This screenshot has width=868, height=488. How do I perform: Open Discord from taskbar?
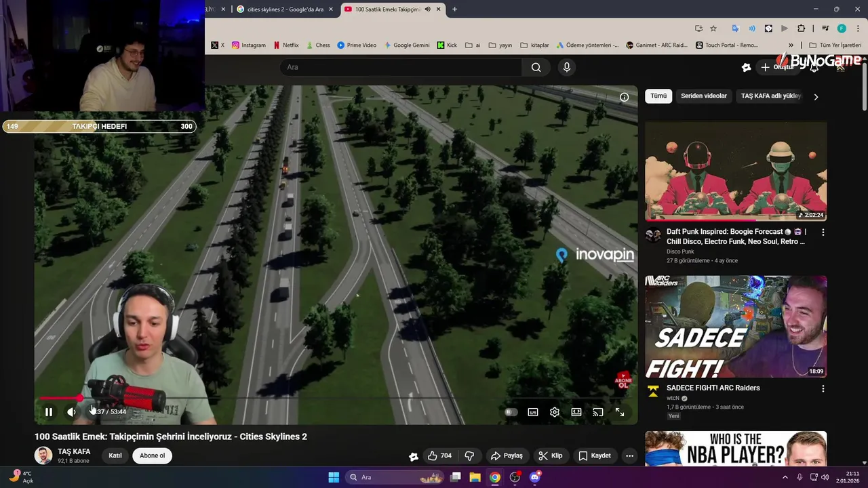pyautogui.click(x=535, y=477)
